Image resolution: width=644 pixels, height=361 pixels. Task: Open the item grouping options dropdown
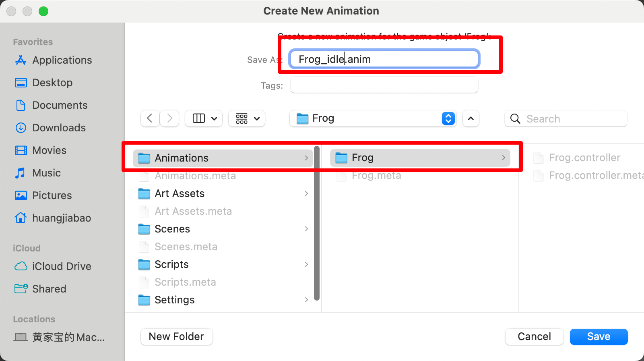point(247,118)
